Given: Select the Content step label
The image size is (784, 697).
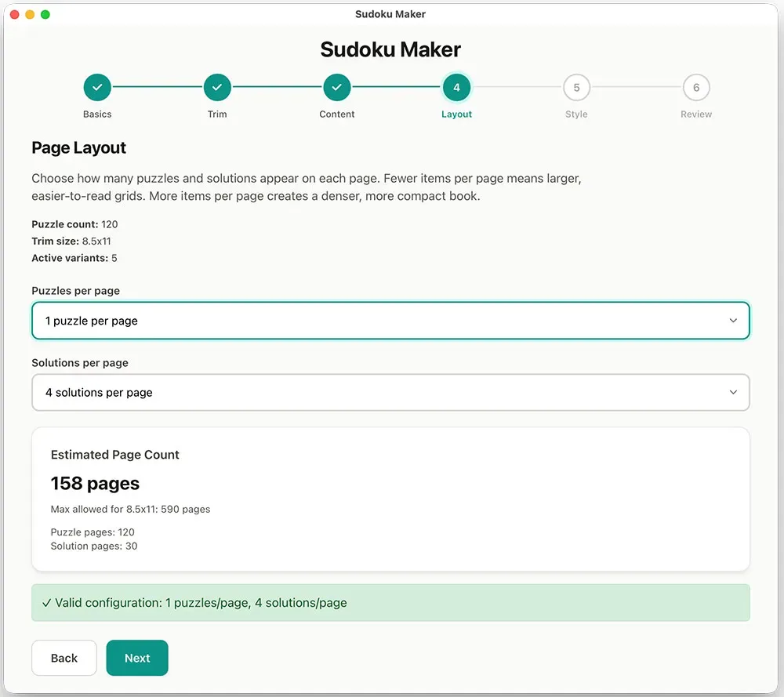Looking at the screenshot, I should (337, 114).
